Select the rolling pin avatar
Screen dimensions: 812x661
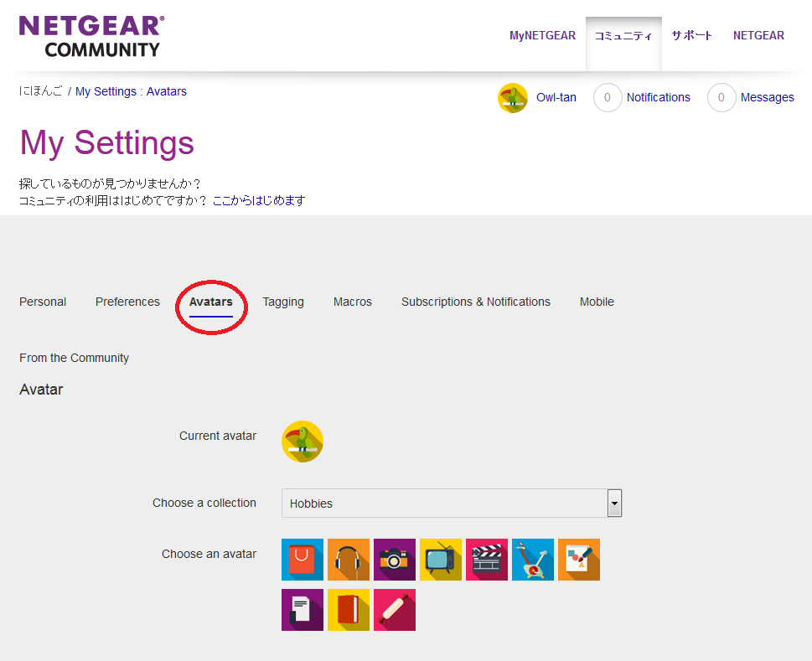click(x=395, y=610)
